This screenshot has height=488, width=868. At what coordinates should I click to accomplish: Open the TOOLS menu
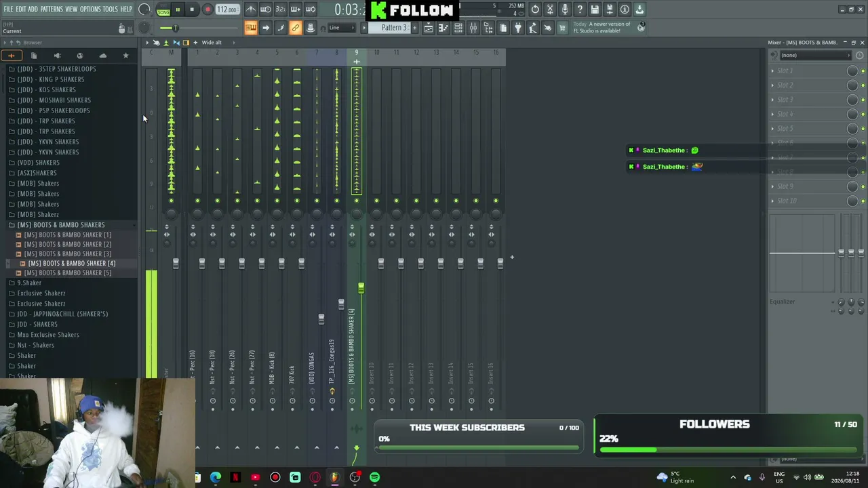pos(111,9)
